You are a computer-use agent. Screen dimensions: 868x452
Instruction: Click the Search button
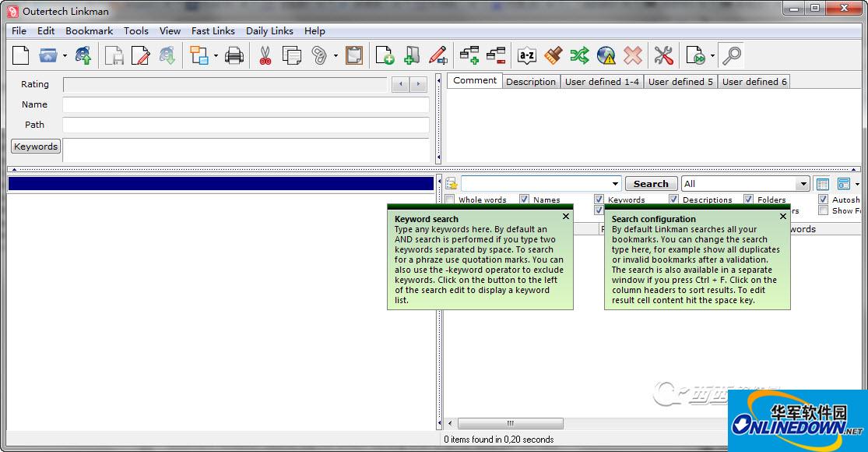pyautogui.click(x=651, y=184)
